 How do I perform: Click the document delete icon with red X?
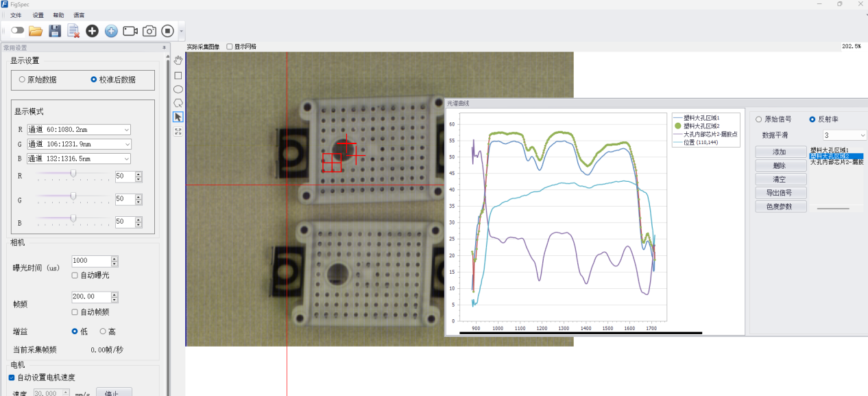click(x=73, y=31)
